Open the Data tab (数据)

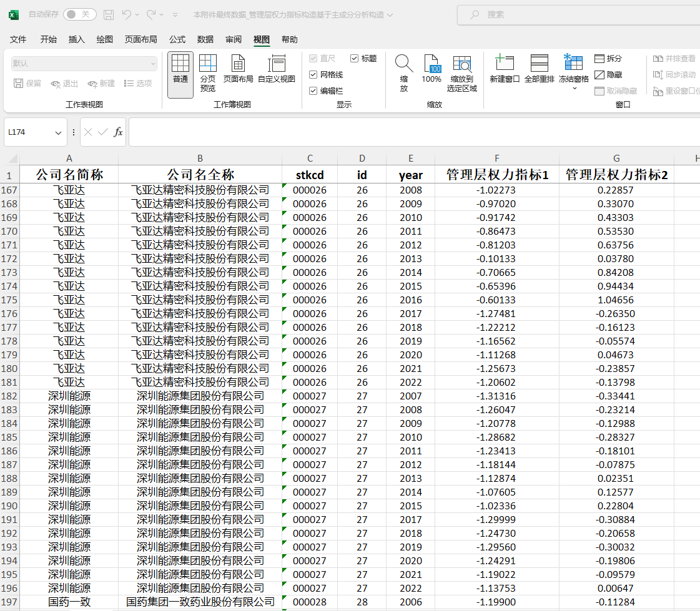click(205, 39)
